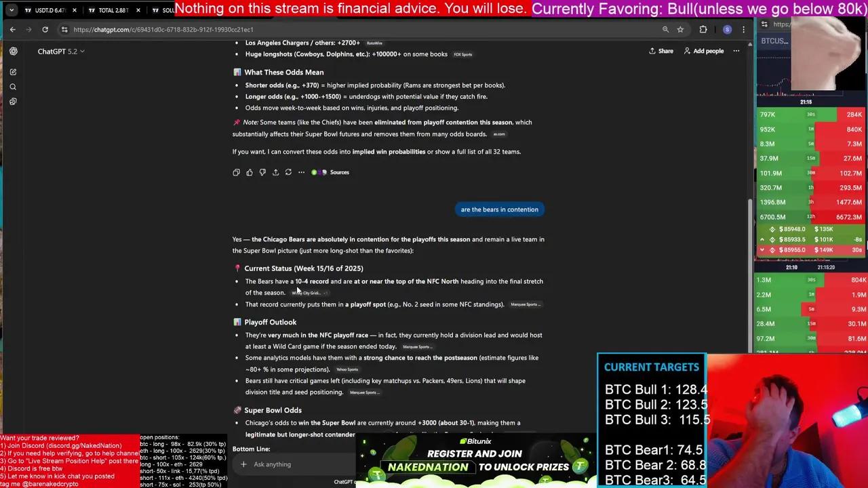Regenerate the response with the refresh icon
Image resolution: width=868 pixels, height=488 pixels.
288,172
